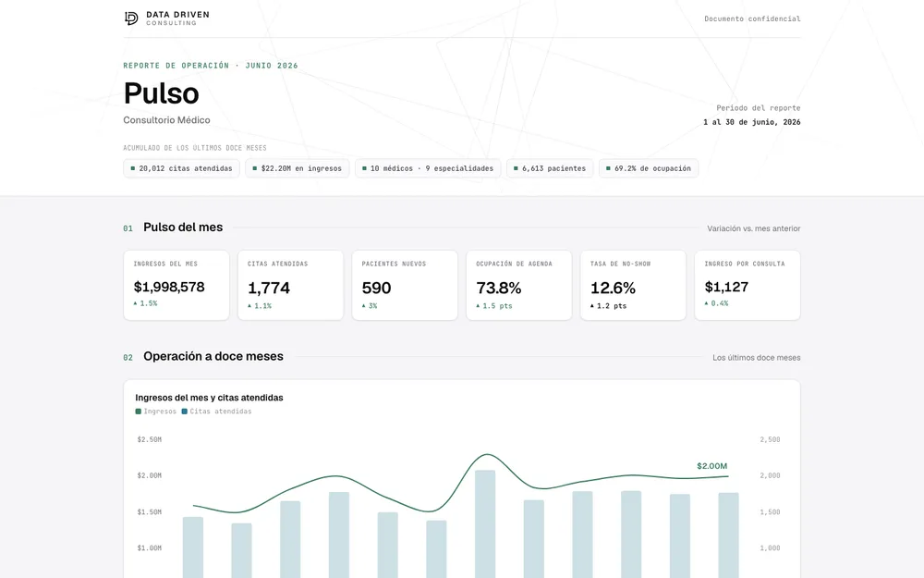924x578 pixels.
Task: Click the up arrow in Ingreso por consulta card
Action: click(707, 303)
